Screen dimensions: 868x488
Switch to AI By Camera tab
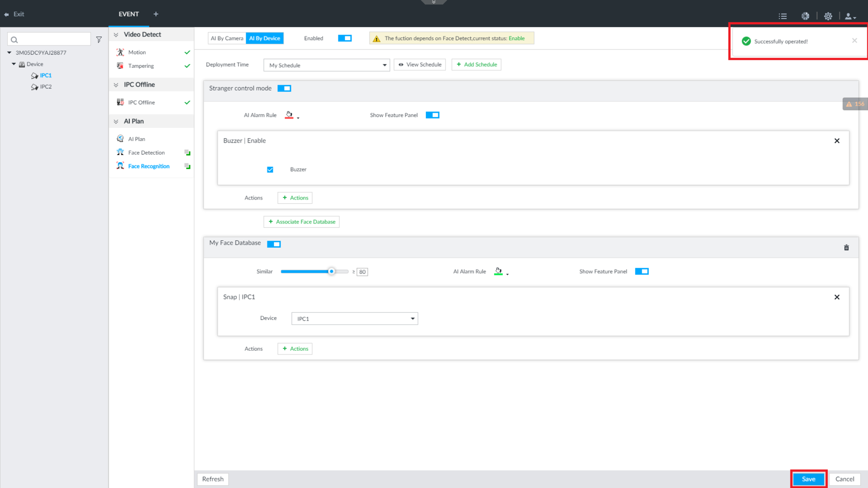pyautogui.click(x=227, y=38)
